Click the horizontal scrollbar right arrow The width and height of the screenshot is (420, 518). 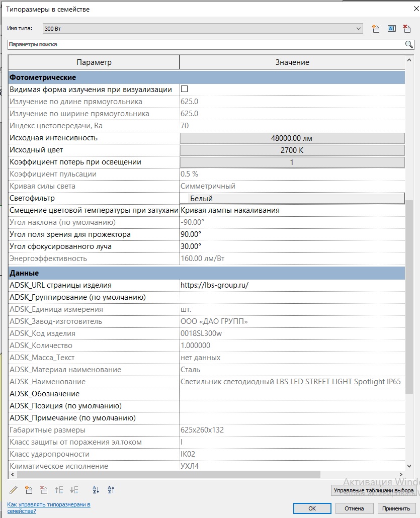point(401,474)
